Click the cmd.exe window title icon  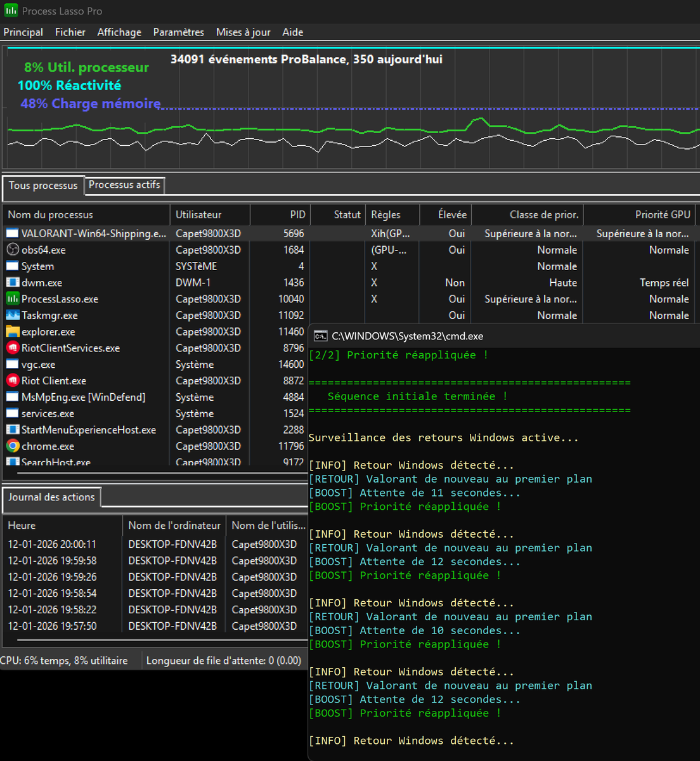(x=321, y=336)
